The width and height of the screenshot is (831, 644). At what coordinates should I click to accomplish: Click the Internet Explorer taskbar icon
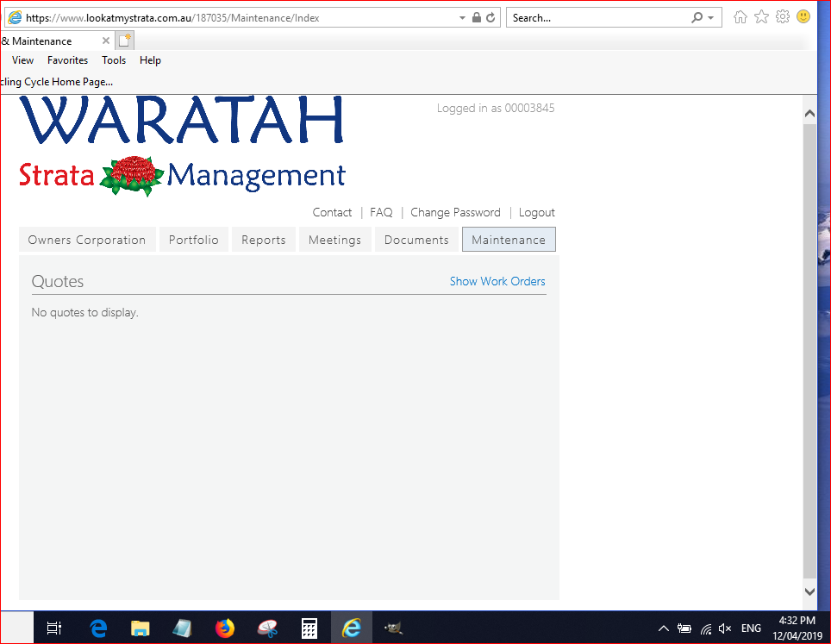[x=352, y=628]
